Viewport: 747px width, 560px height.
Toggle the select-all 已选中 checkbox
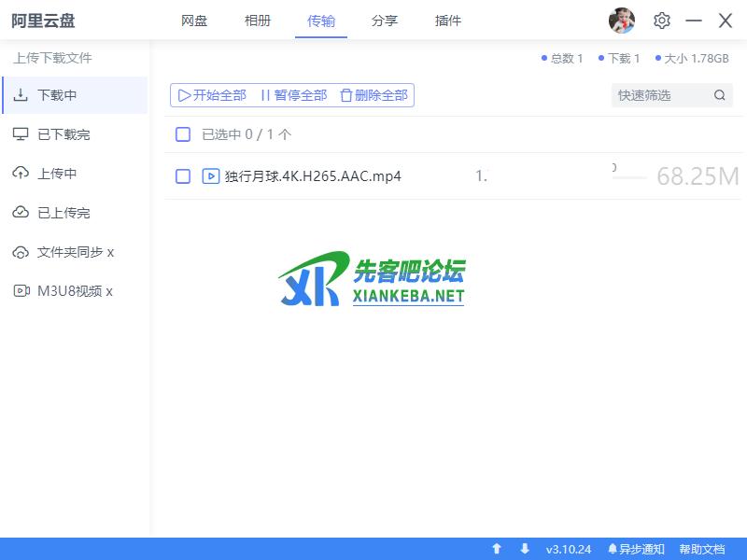click(183, 134)
